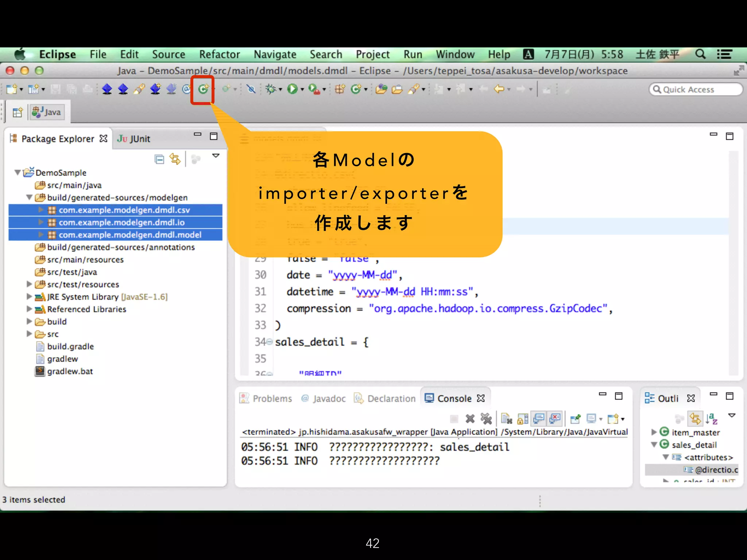Click the New Java Package toolbar icon
Screen dimensions: 747x560
[340, 89]
